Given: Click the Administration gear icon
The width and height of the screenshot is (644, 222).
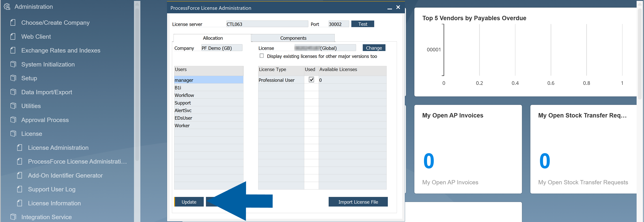Looking at the screenshot, I should point(7,7).
